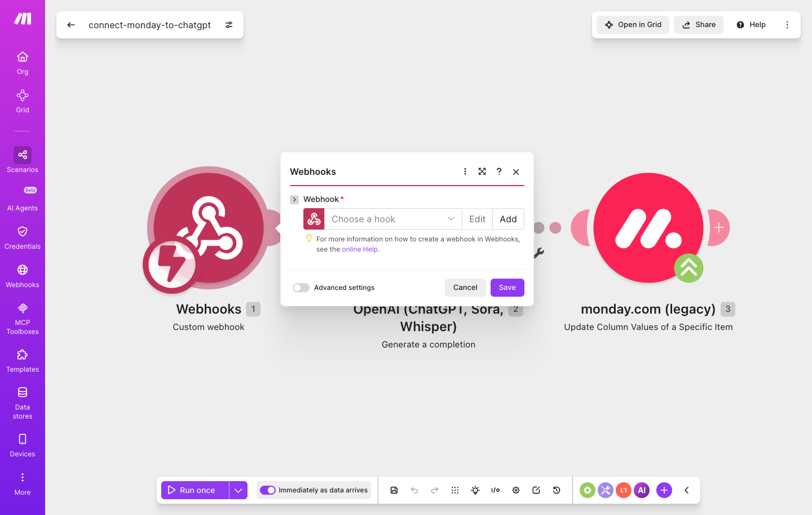812x515 pixels.
Task: Save the Webhooks configuration
Action: (x=507, y=288)
